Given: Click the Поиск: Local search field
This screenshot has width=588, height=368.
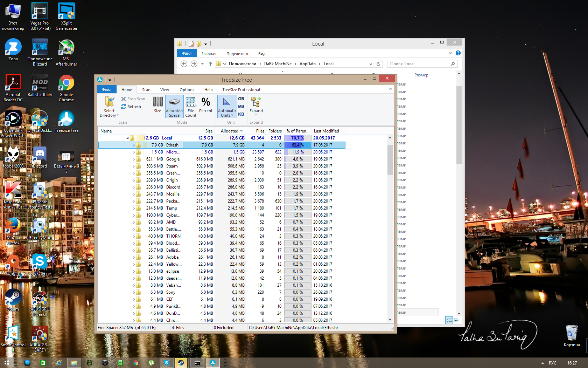Looking at the screenshot, I should (422, 64).
